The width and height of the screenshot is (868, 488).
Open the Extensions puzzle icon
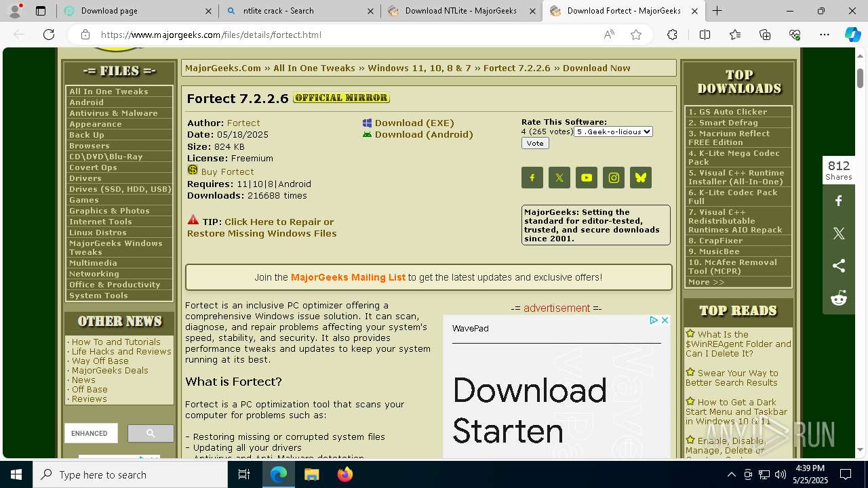(672, 35)
